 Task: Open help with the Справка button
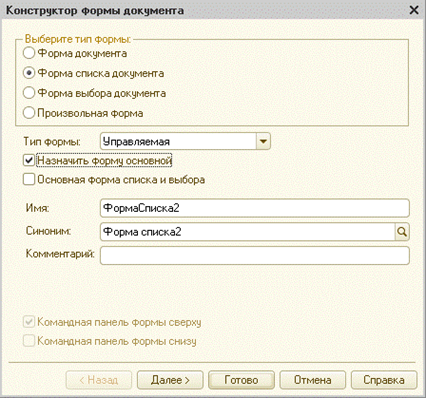[x=384, y=380]
